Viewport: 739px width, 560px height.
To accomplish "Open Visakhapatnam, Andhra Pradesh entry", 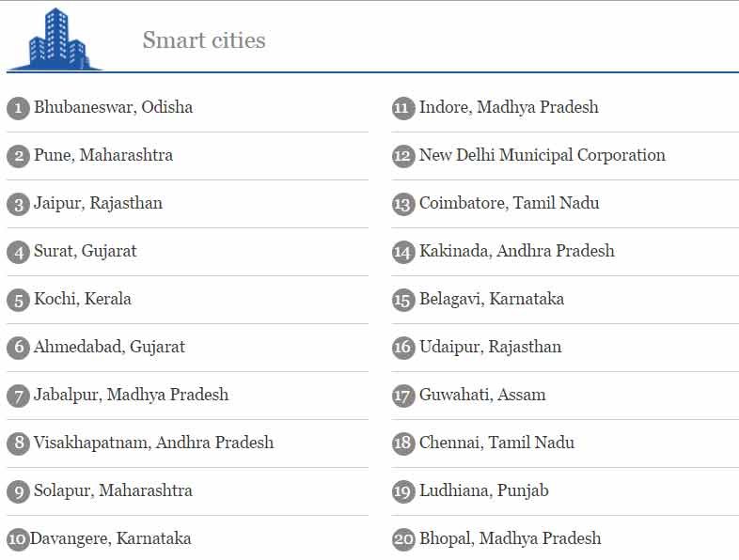I will point(153,443).
